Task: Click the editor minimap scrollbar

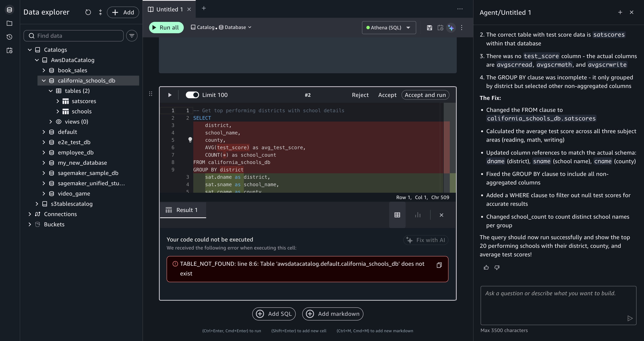Action: click(x=449, y=148)
